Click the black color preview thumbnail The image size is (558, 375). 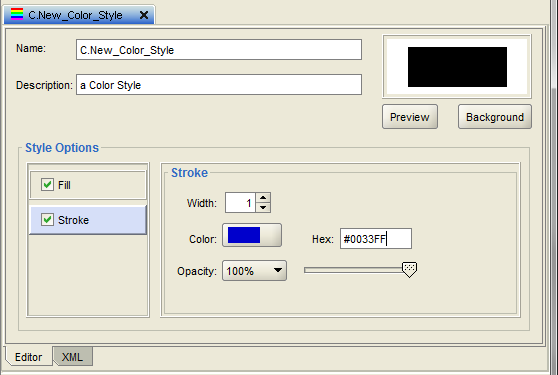[x=457, y=67]
